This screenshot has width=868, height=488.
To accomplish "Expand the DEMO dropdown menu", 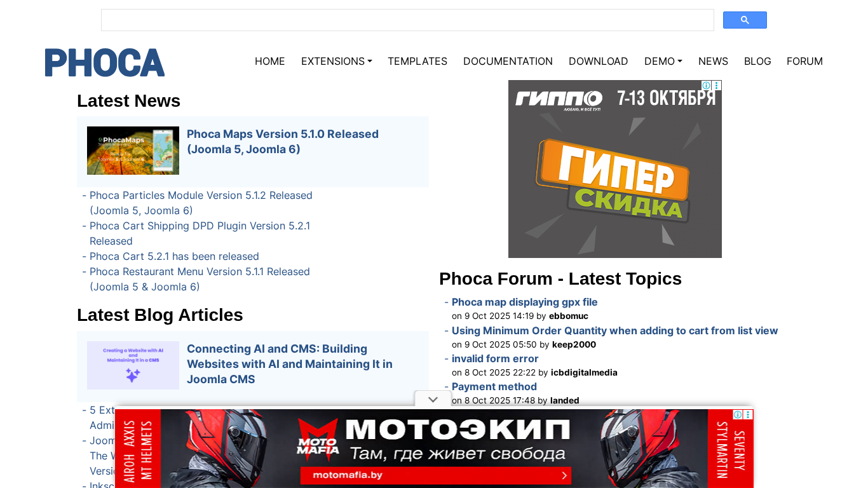I will tap(663, 61).
